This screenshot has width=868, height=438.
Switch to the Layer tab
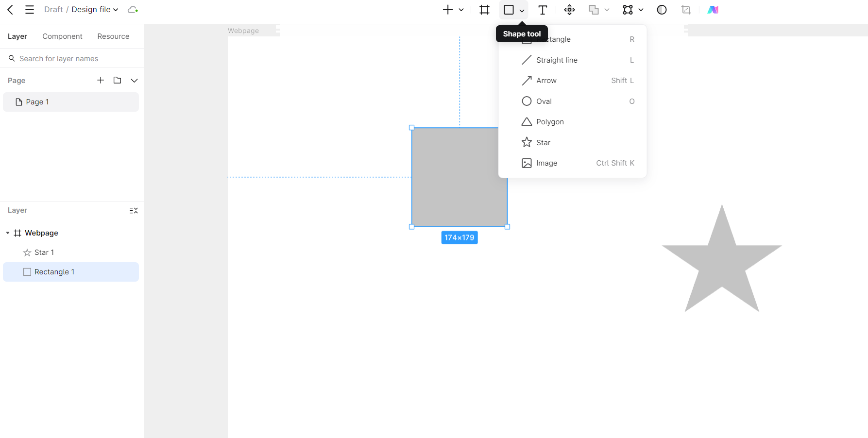tap(17, 36)
